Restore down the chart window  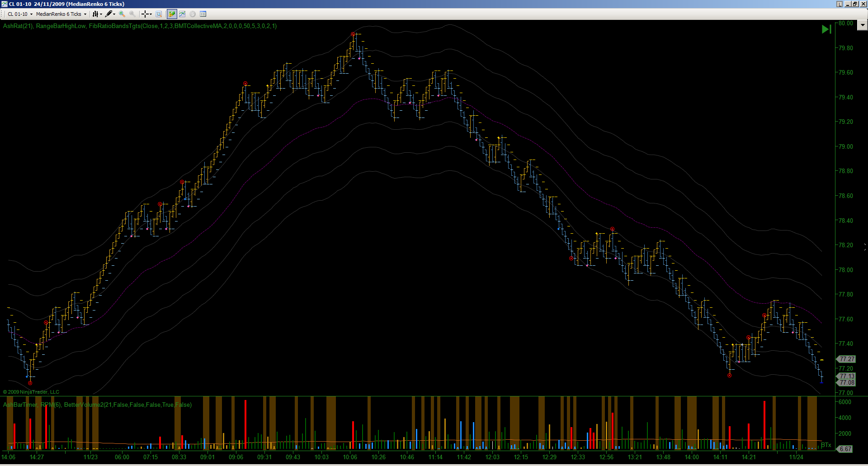click(x=855, y=4)
